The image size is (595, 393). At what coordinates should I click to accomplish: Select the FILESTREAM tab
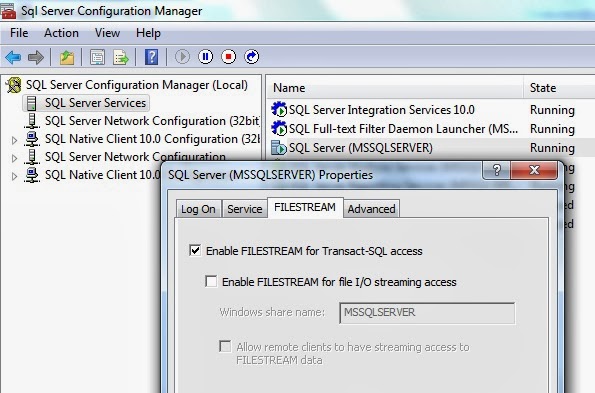(305, 208)
